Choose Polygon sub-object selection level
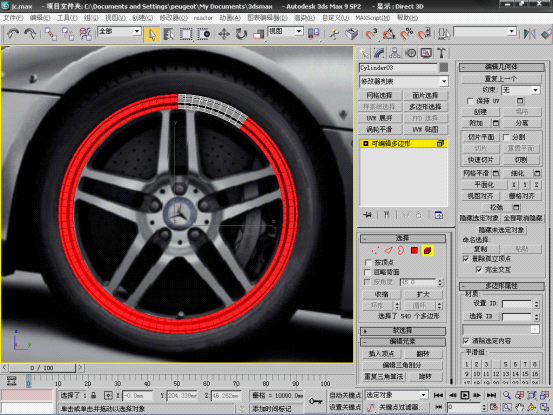Screen dimensions: 553x415 [x=414, y=251]
